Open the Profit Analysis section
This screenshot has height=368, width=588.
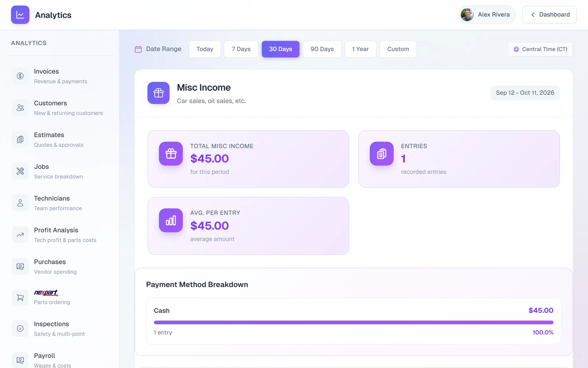tap(60, 235)
